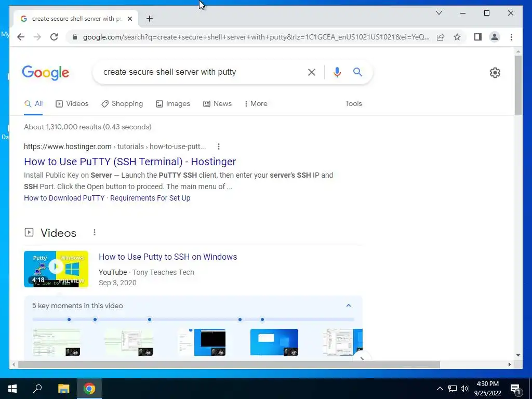Image resolution: width=532 pixels, height=399 pixels.
Task: Switch to the News tab
Action: [x=218, y=104]
